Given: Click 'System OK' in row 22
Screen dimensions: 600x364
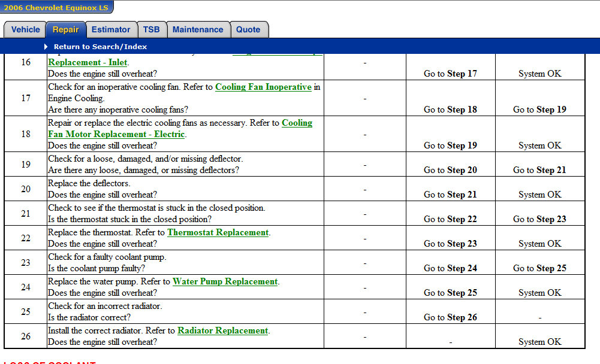Looking at the screenshot, I should tap(540, 243).
